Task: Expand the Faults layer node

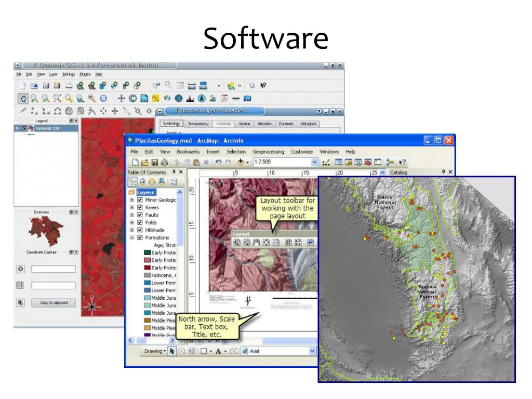Action: coord(131,215)
